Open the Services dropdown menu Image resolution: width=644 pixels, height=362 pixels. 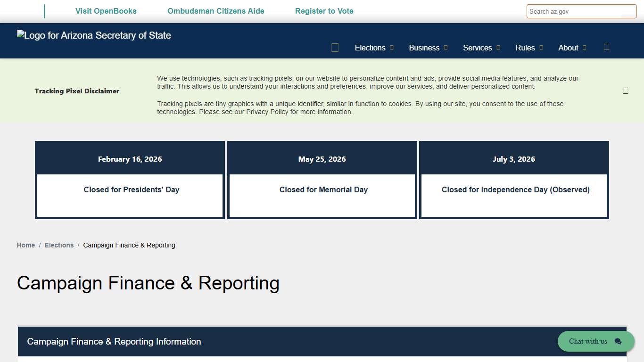[478, 48]
